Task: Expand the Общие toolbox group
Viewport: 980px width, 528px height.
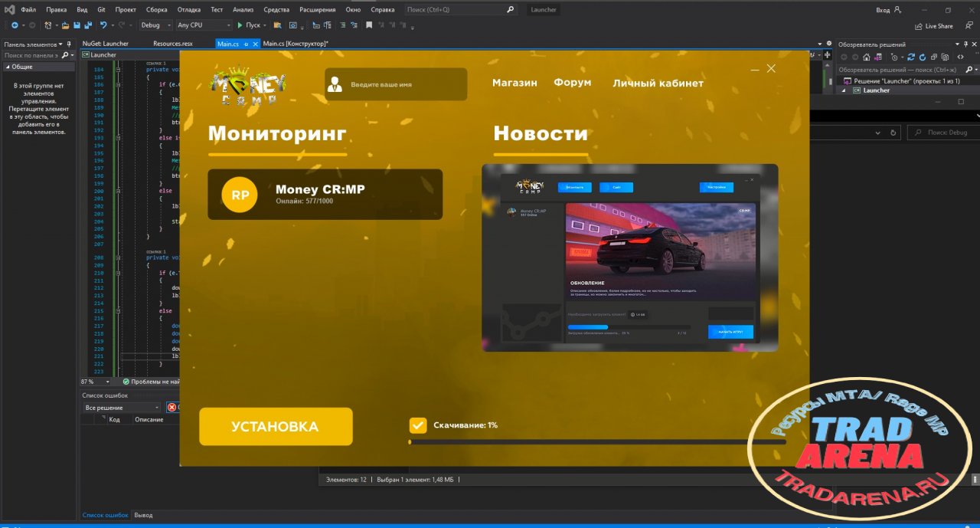Action: (7, 67)
